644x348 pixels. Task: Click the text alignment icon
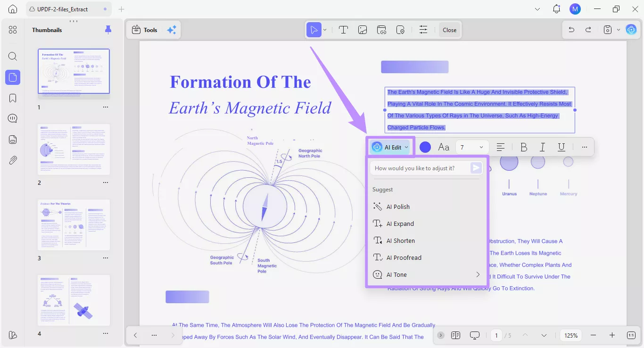click(501, 147)
